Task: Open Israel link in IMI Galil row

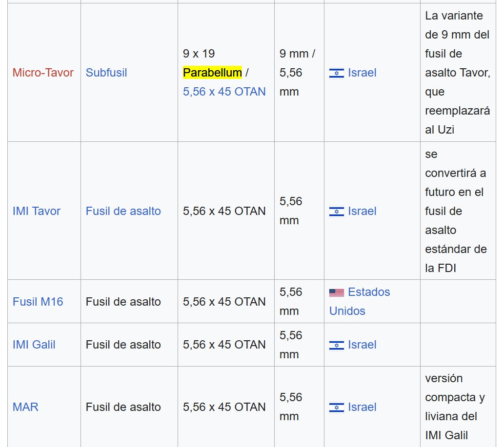Action: click(362, 345)
